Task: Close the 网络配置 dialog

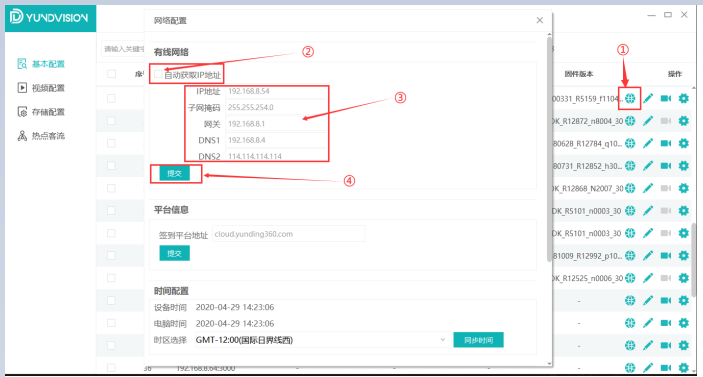Action: 540,20
